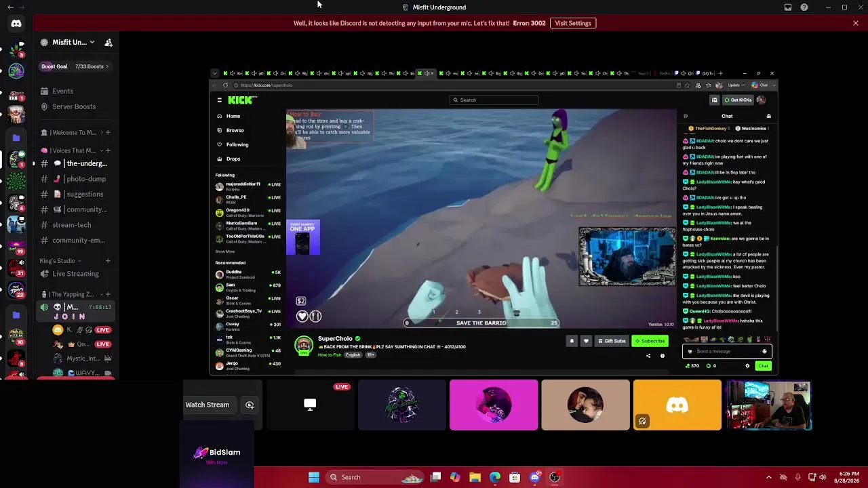The height and width of the screenshot is (488, 868).
Task: Click the Kick search box
Action: pos(494,100)
